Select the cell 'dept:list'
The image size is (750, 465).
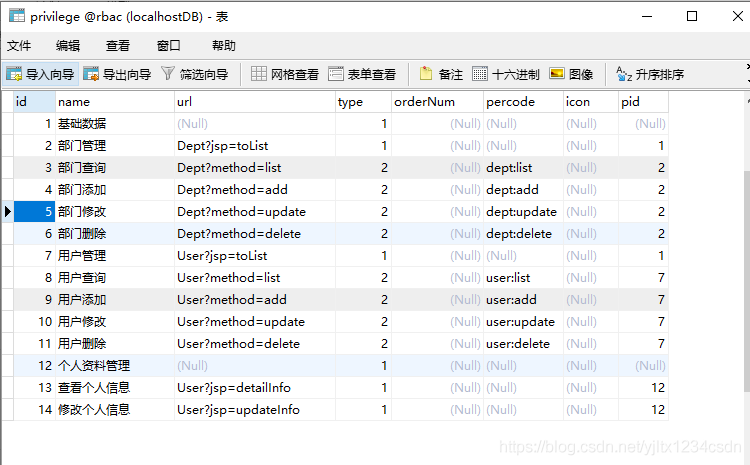click(x=523, y=168)
